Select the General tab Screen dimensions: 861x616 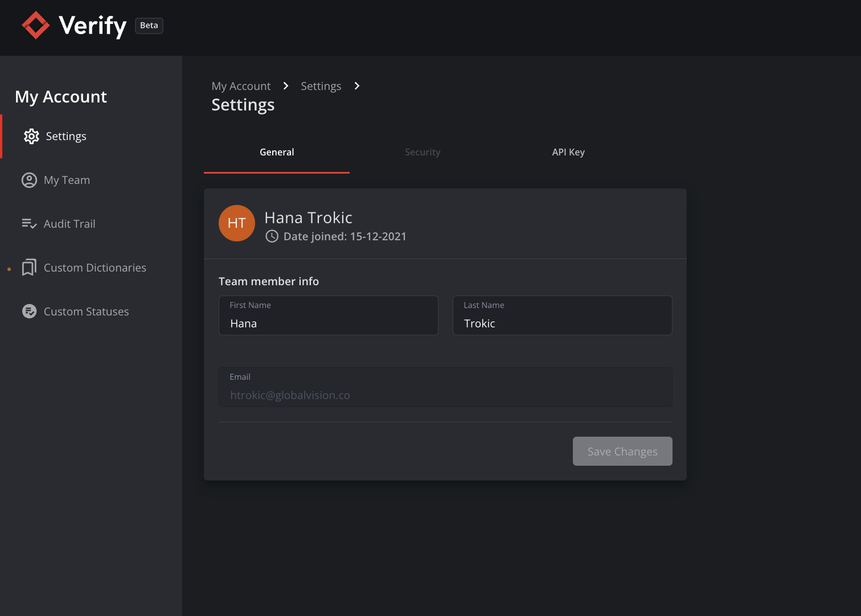click(277, 153)
